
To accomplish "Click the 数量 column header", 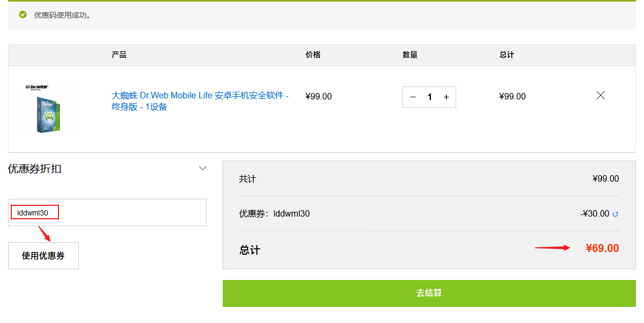I will (x=409, y=54).
